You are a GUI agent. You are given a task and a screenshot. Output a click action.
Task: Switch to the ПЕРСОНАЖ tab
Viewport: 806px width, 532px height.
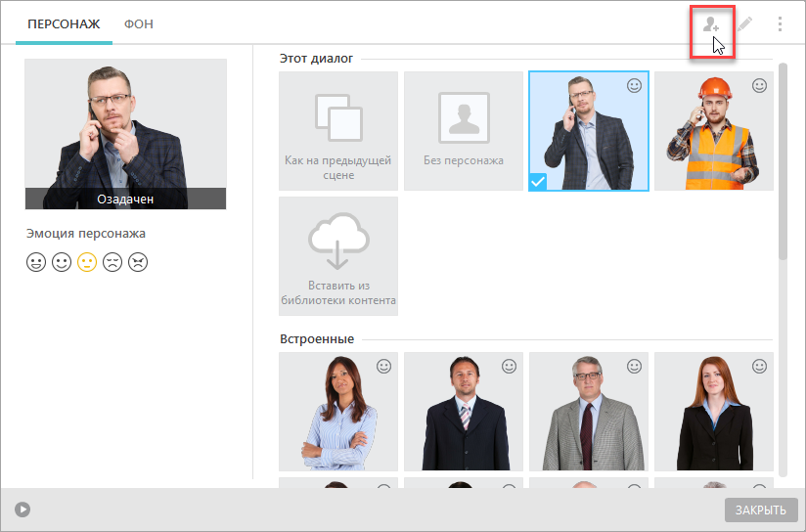point(64,24)
